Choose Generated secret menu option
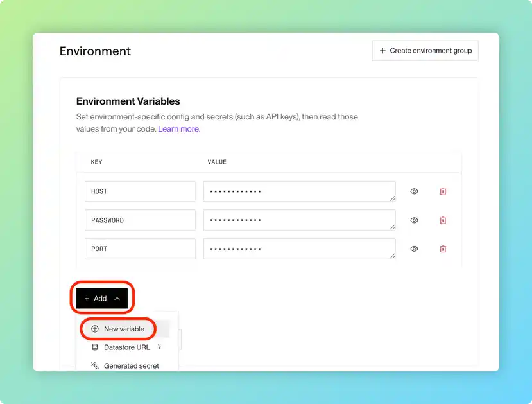 [x=131, y=365]
